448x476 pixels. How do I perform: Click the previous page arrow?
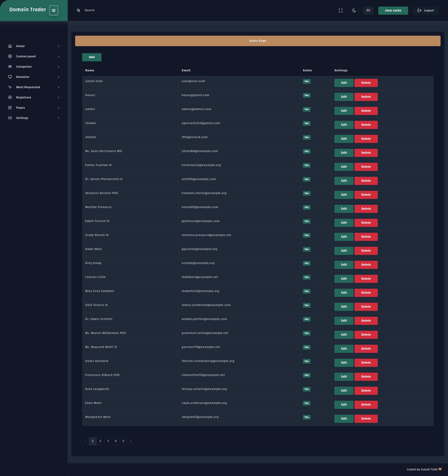click(x=86, y=441)
